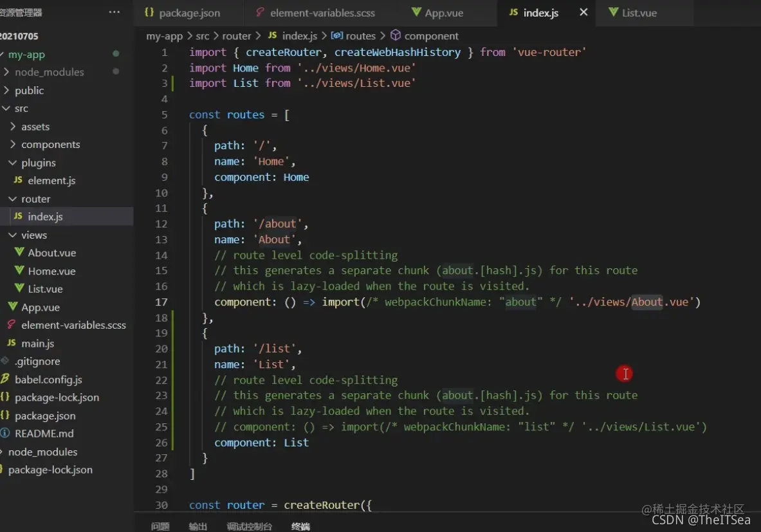Click the 'const routes = [' code line
This screenshot has width=761, height=532.
click(239, 115)
